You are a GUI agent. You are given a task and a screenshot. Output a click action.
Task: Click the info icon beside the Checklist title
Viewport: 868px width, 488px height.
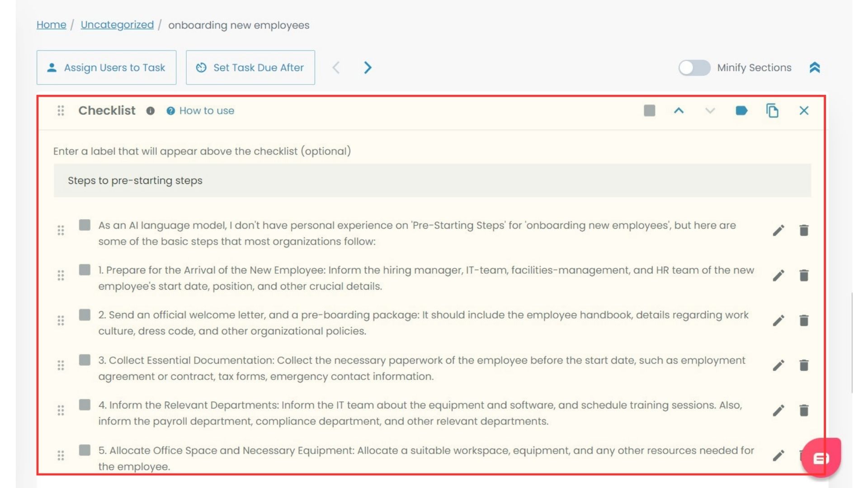151,110
